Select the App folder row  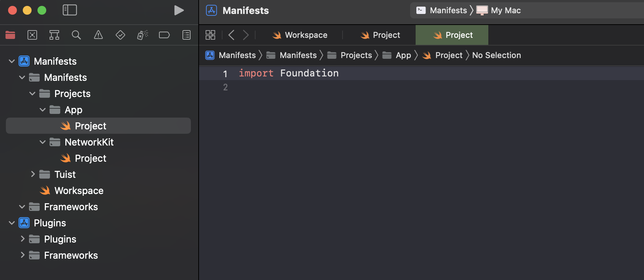pyautogui.click(x=98, y=110)
